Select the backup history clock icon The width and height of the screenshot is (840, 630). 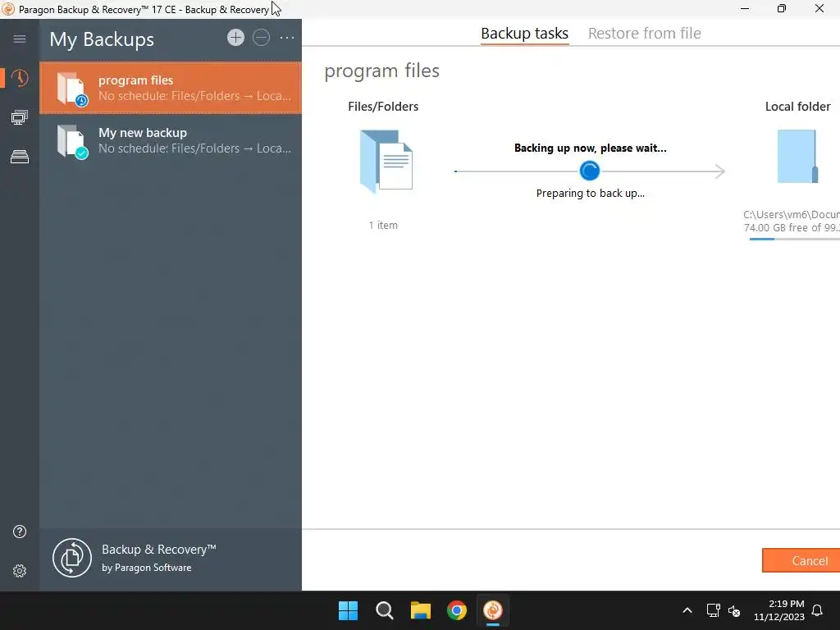pyautogui.click(x=20, y=78)
